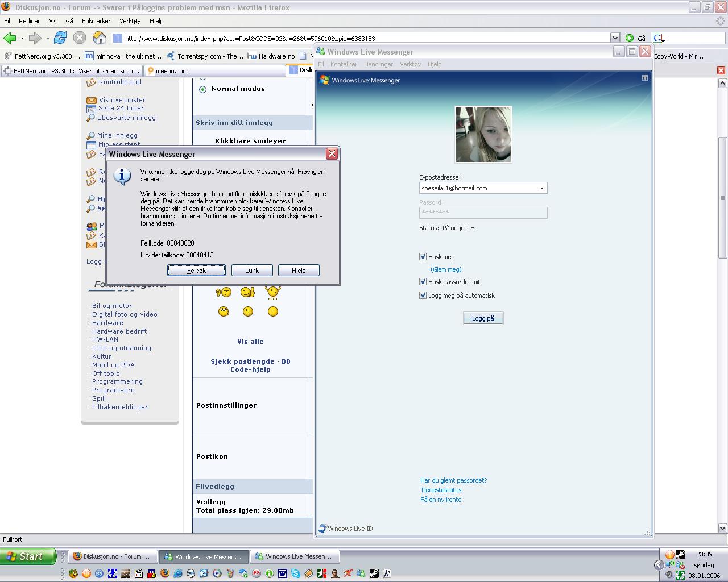Click the Glem meg link
Image resolution: width=728 pixels, height=582 pixels.
point(446,269)
